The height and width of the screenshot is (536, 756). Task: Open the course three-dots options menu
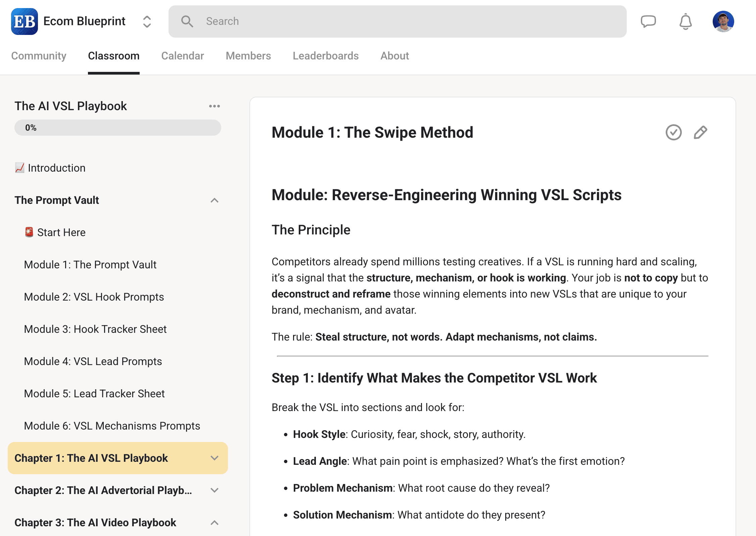click(x=214, y=106)
